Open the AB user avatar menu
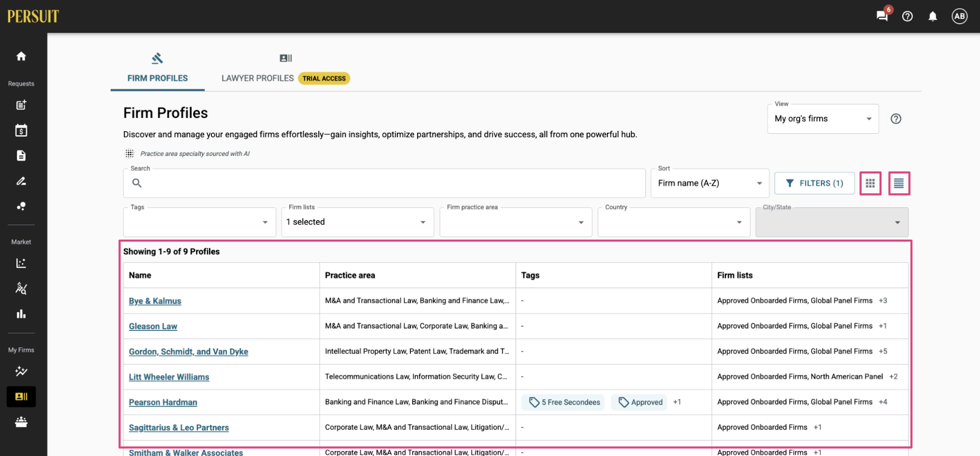 click(960, 16)
